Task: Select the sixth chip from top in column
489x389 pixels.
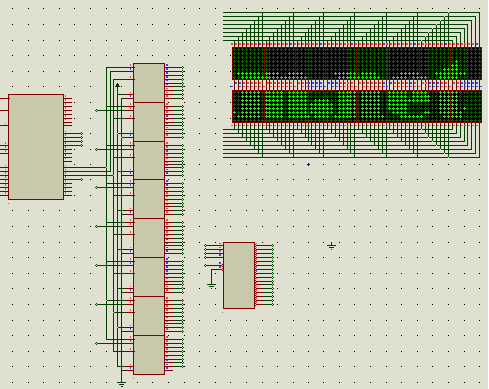Action: pos(149,277)
